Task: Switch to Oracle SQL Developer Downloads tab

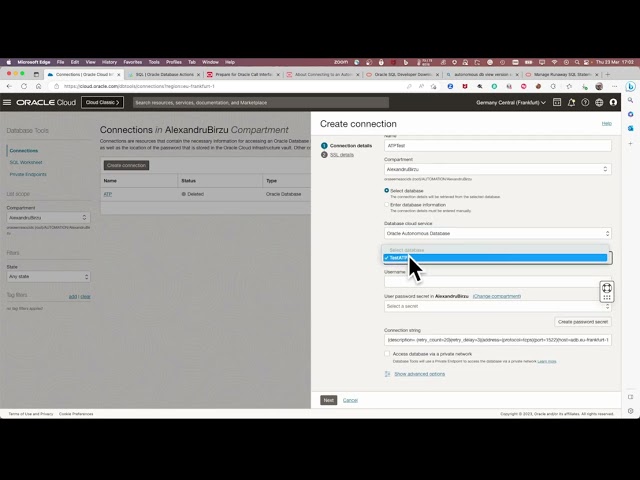Action: 403,74
